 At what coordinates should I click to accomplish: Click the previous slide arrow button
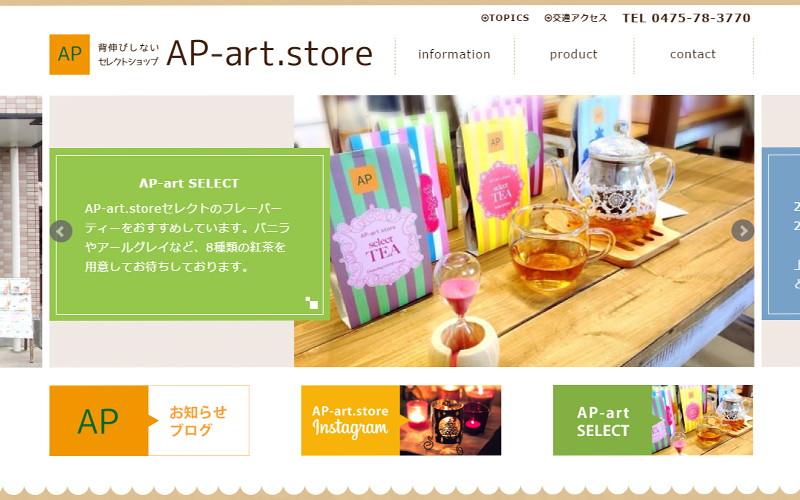[61, 231]
